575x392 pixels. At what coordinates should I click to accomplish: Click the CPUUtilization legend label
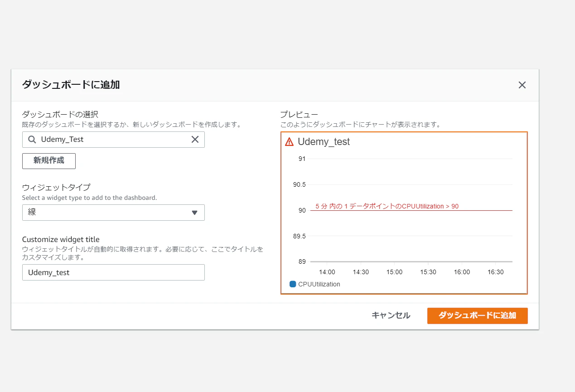click(x=319, y=284)
